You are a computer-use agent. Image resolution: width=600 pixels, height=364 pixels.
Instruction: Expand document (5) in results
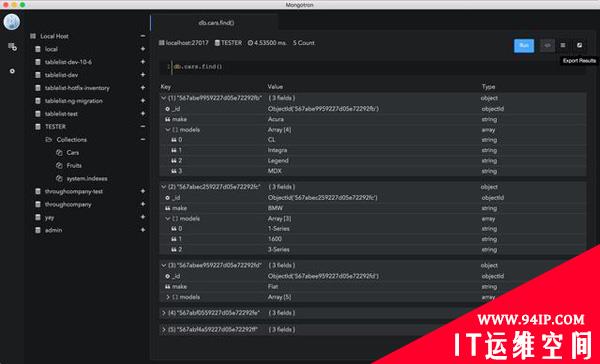click(164, 330)
